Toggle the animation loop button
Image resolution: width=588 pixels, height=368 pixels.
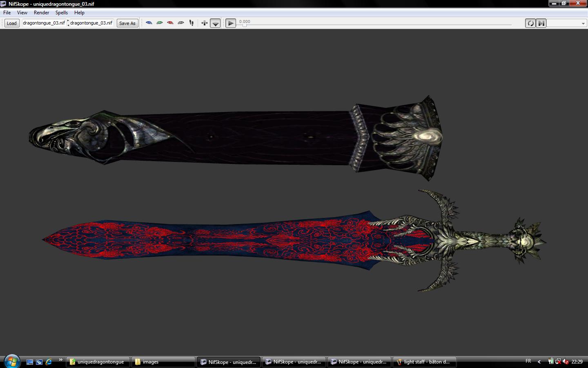(530, 23)
